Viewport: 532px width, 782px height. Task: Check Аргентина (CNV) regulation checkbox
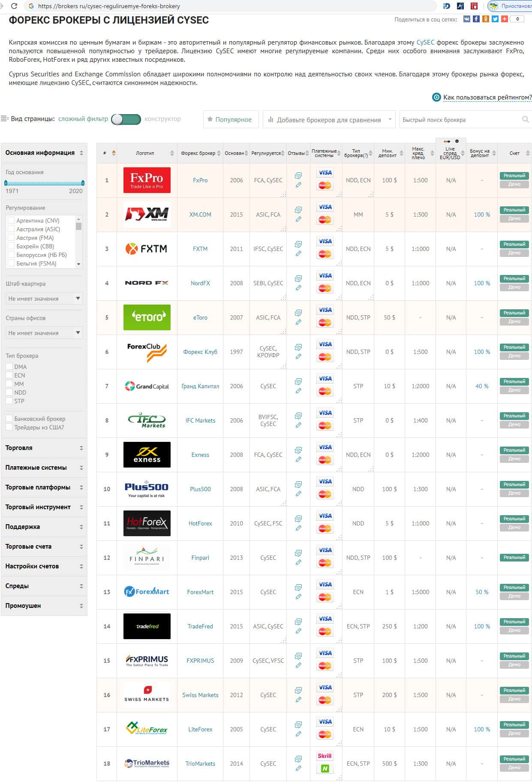(x=11, y=220)
